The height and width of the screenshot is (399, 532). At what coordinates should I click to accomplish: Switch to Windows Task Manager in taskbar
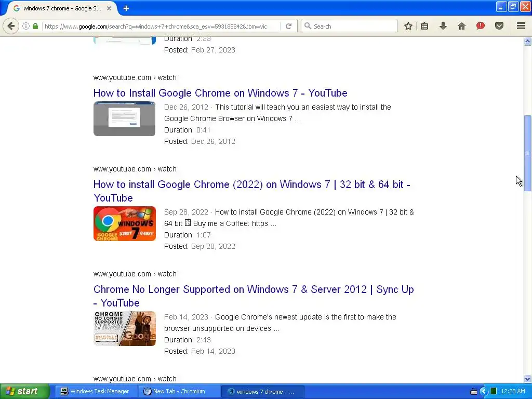point(96,391)
